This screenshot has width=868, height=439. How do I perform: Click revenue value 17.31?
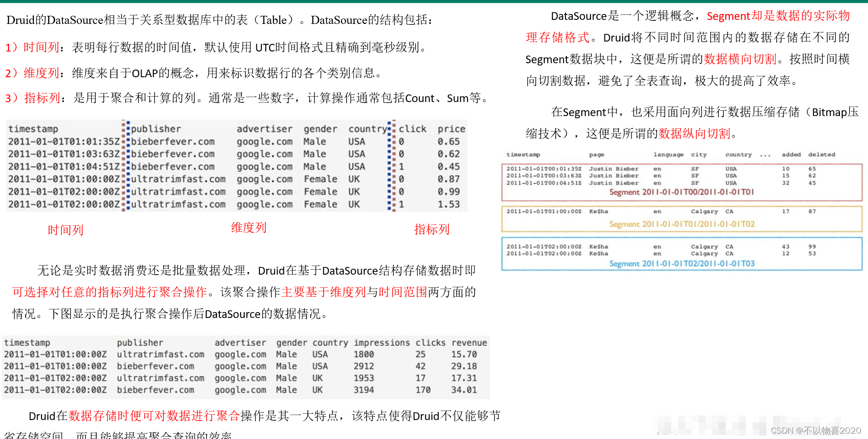464,378
